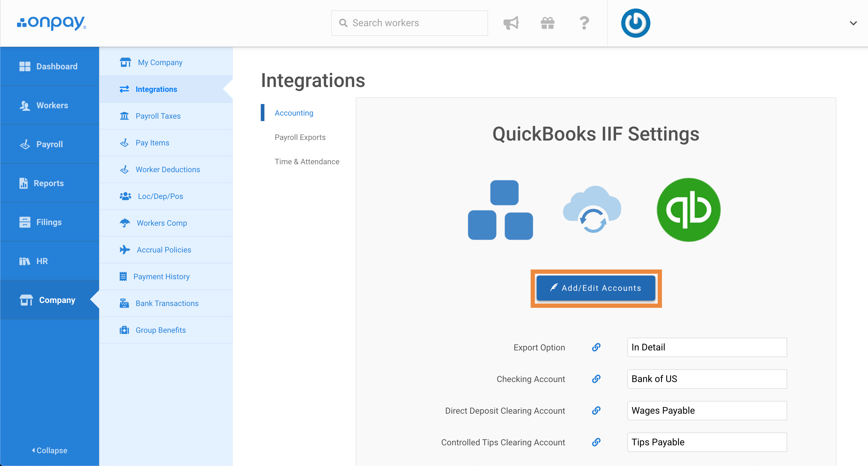Screen dimensions: 868x466
Task: Open the gift rewards icon
Action: [548, 23]
